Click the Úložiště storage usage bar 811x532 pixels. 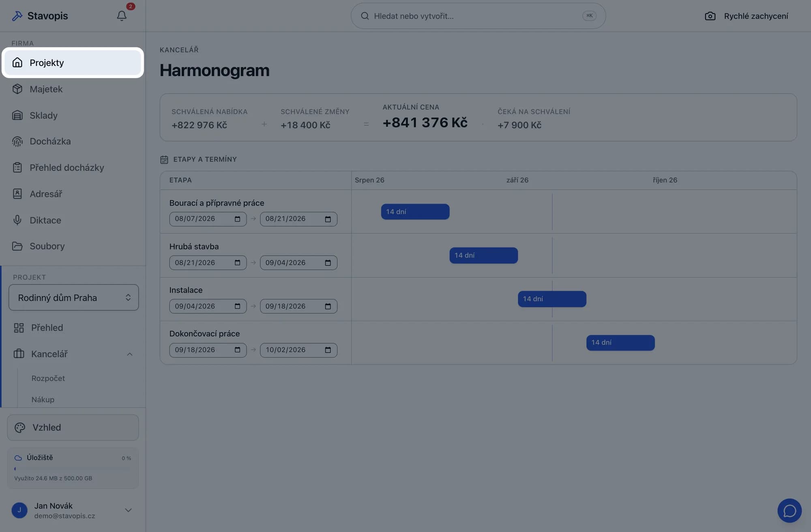pyautogui.click(x=73, y=469)
